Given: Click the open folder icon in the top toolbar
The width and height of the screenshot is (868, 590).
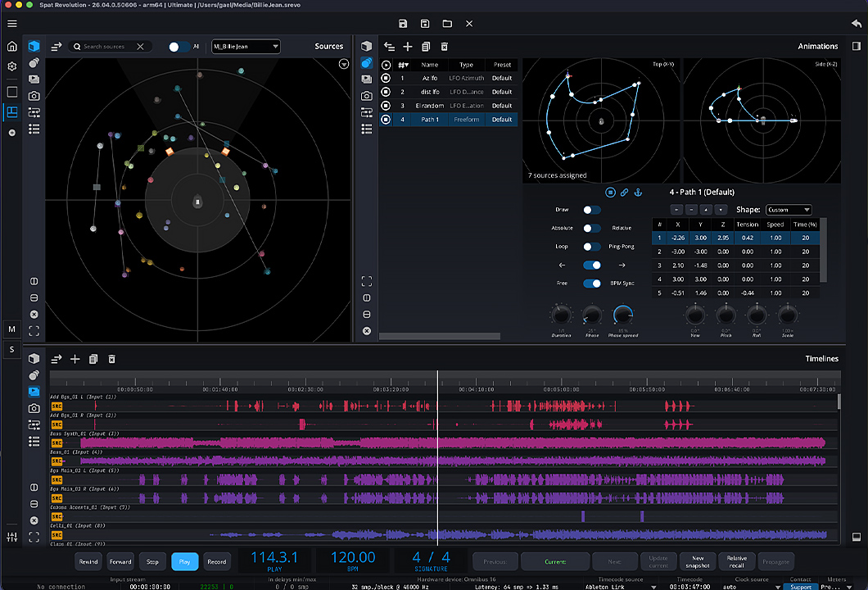Looking at the screenshot, I should [447, 24].
